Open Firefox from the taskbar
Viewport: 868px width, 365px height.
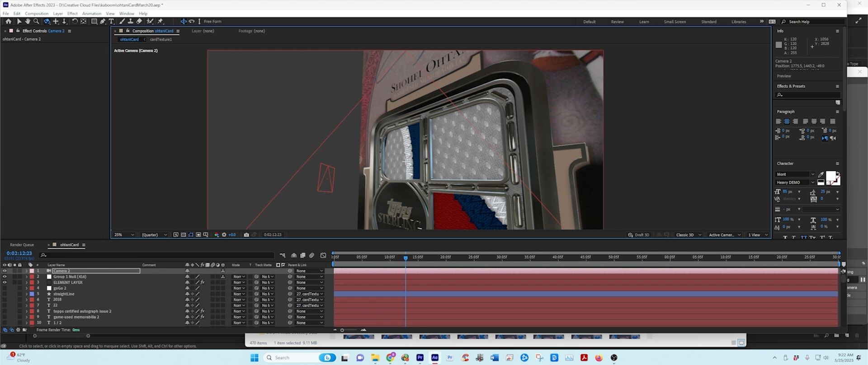coord(599,357)
